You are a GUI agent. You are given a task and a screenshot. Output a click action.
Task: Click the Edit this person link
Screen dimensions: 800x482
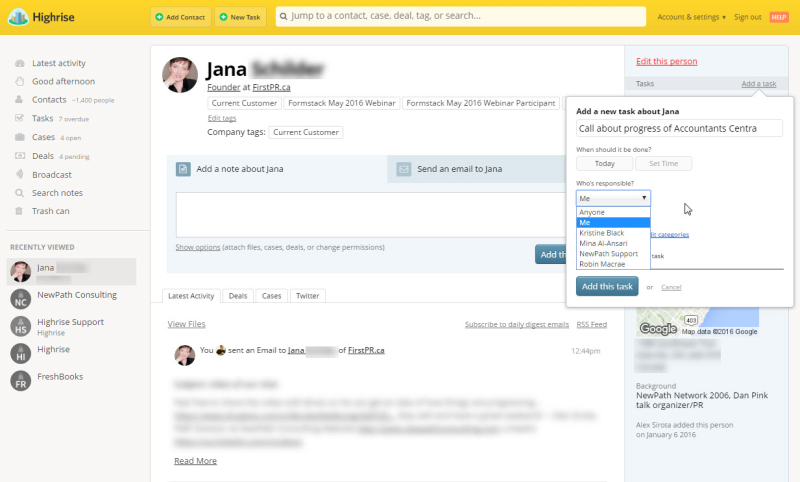point(666,61)
